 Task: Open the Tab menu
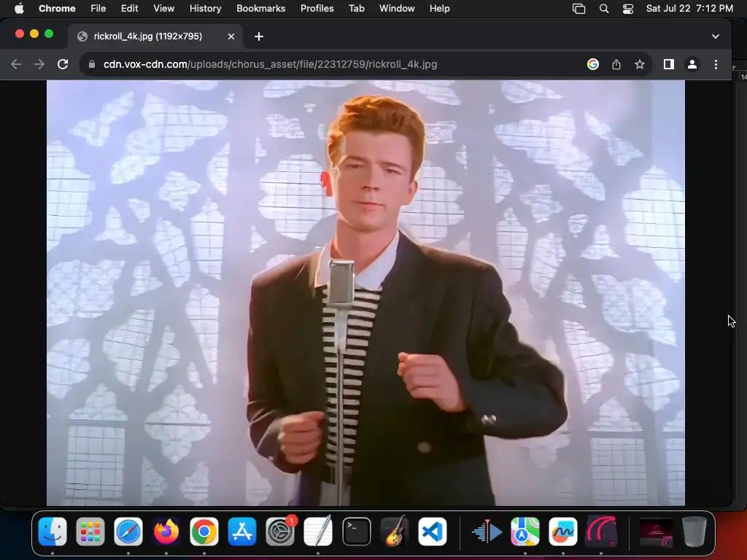tap(356, 9)
